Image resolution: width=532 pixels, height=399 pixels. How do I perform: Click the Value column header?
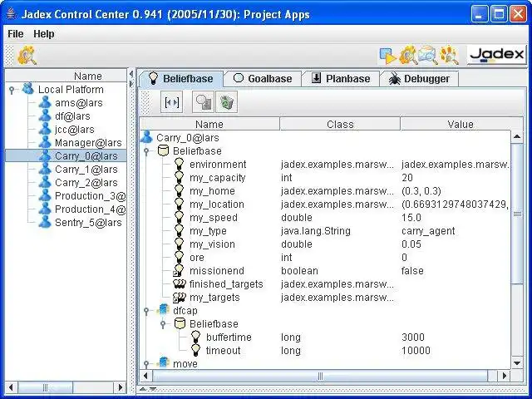coord(461,124)
